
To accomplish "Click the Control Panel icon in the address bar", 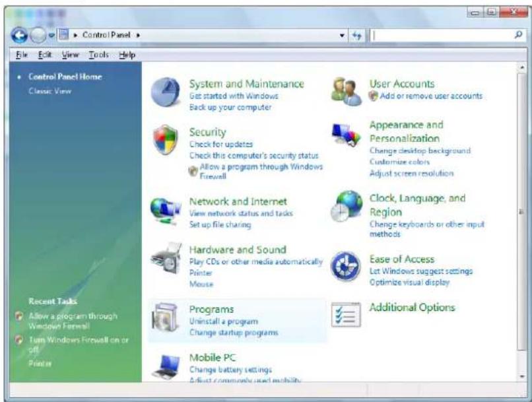I will [63, 34].
